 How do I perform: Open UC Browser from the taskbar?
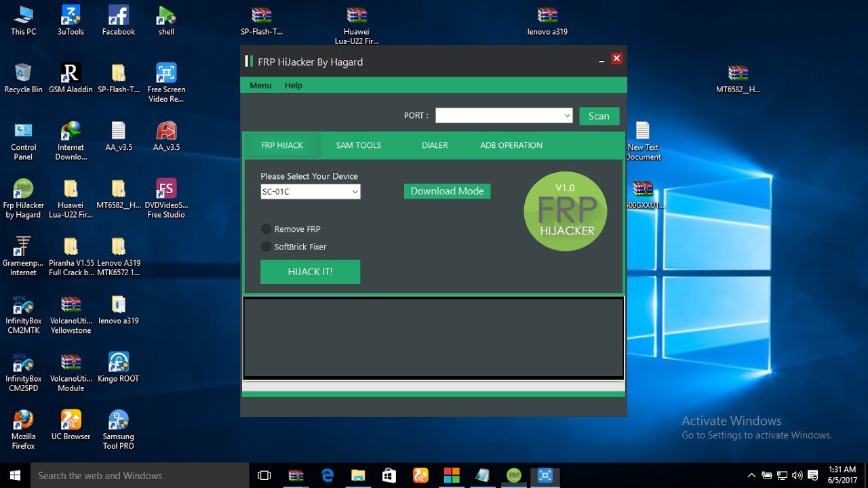coord(420,476)
